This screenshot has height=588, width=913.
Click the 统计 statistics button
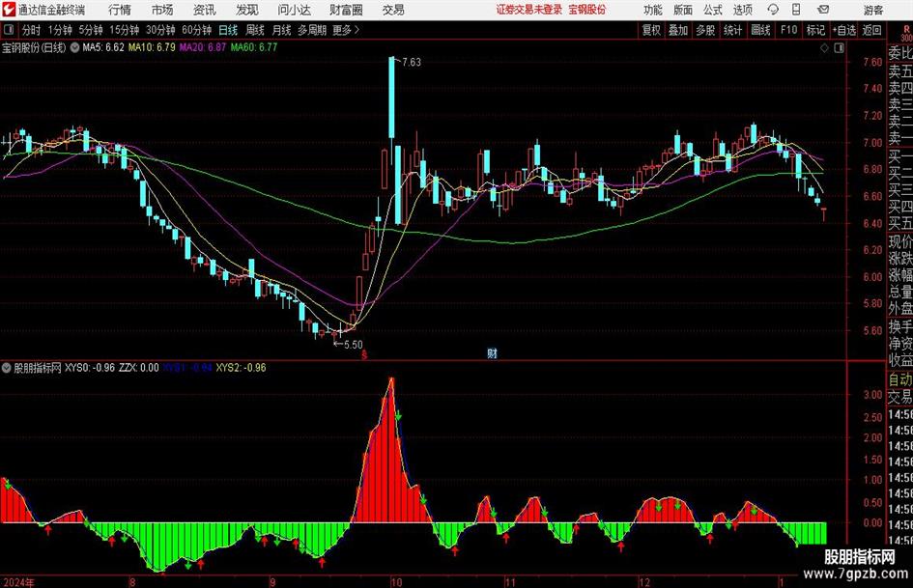pos(732,30)
